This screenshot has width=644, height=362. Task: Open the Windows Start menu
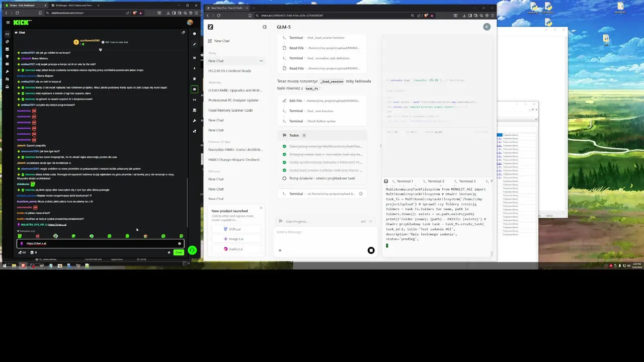(x=4, y=265)
